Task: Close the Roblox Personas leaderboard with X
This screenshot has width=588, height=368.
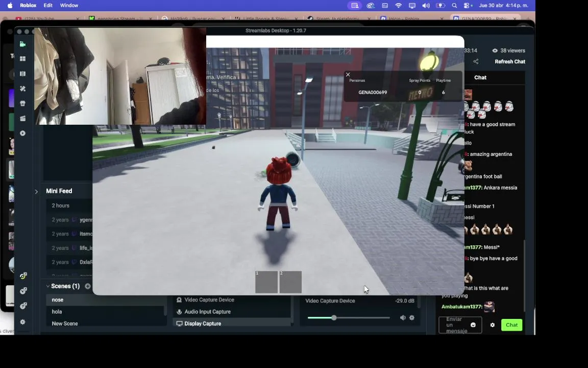Action: (348, 75)
